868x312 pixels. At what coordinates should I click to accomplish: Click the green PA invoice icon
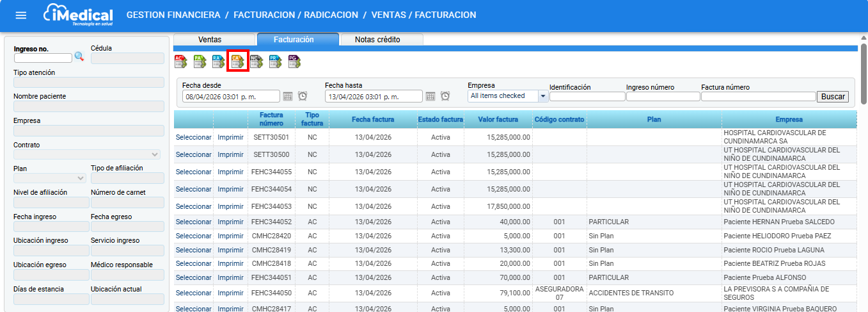pyautogui.click(x=200, y=62)
